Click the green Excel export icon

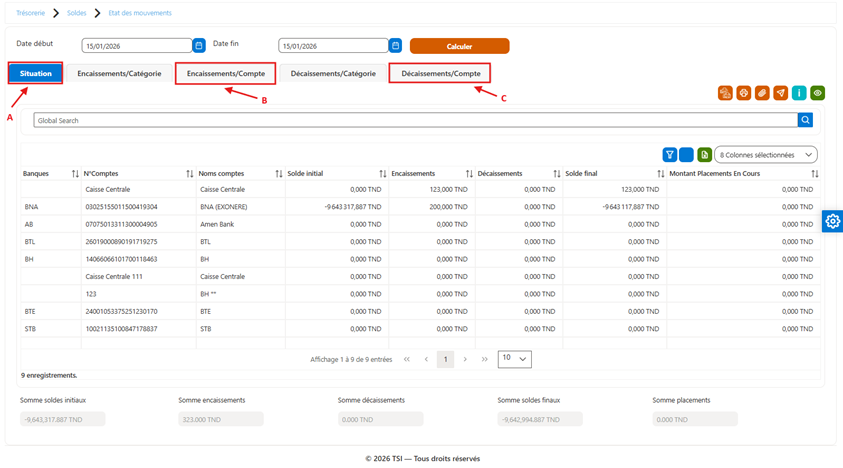pyautogui.click(x=704, y=155)
